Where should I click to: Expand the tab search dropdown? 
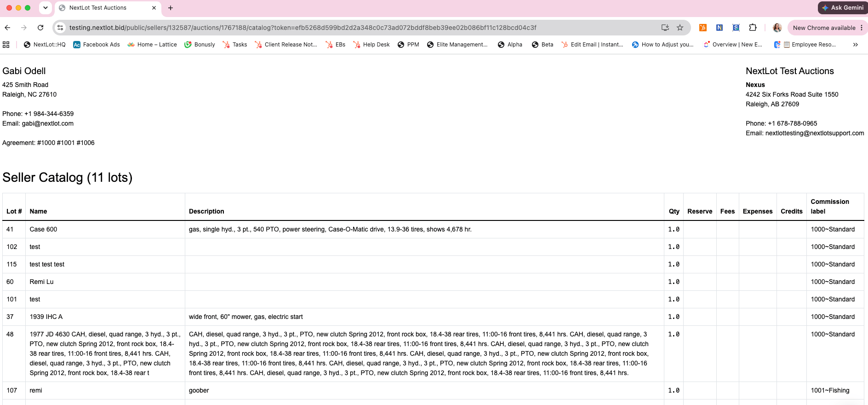click(x=45, y=8)
